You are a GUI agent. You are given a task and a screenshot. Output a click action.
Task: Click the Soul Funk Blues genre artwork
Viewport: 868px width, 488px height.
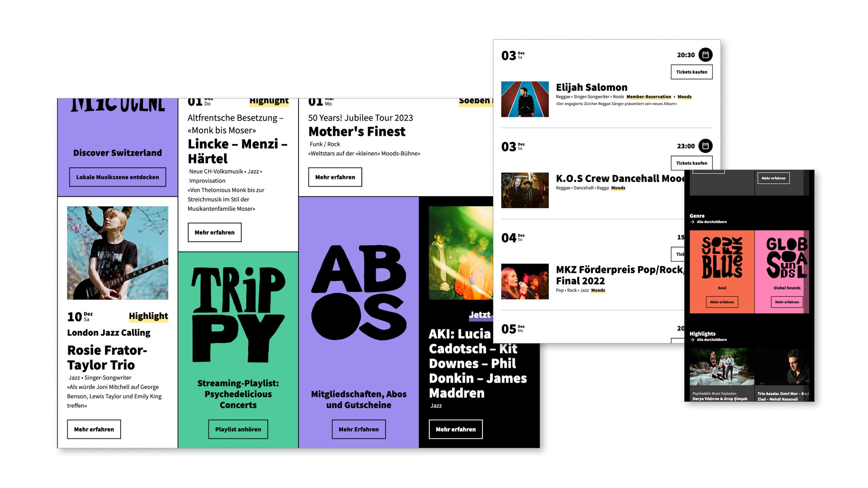[722, 257]
